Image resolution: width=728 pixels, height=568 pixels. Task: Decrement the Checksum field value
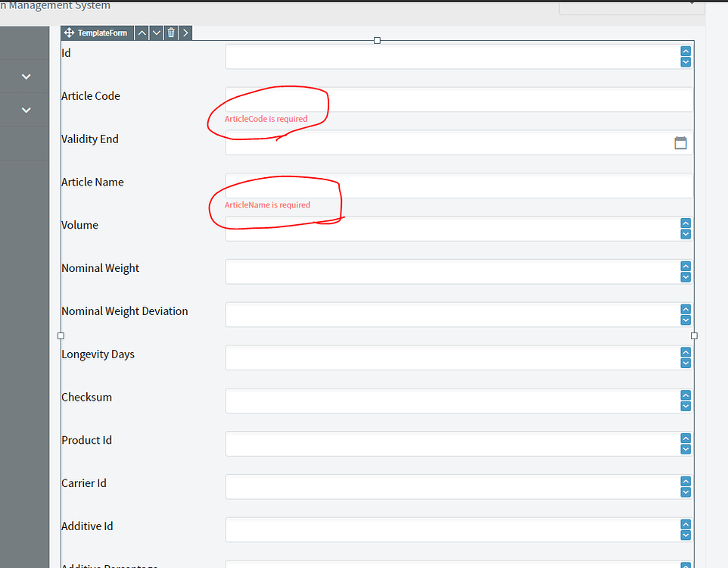686,406
